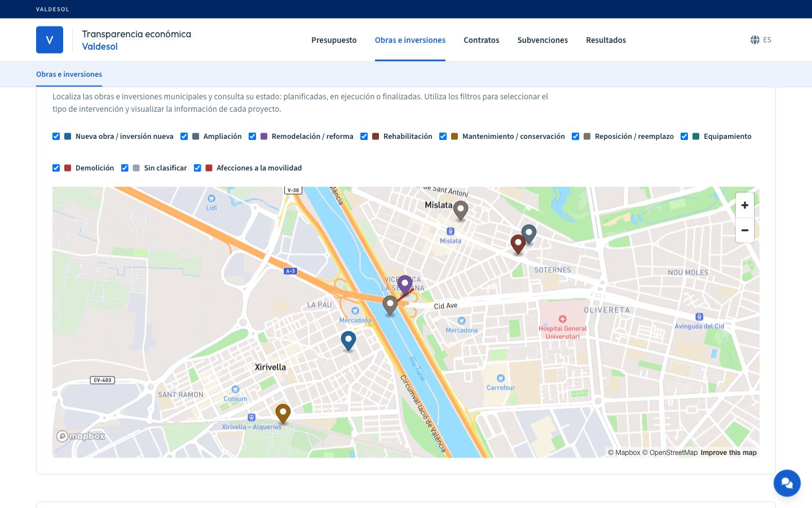The height and width of the screenshot is (508, 812).
Task: Click the purple Remodelación map pin
Action: tap(405, 285)
